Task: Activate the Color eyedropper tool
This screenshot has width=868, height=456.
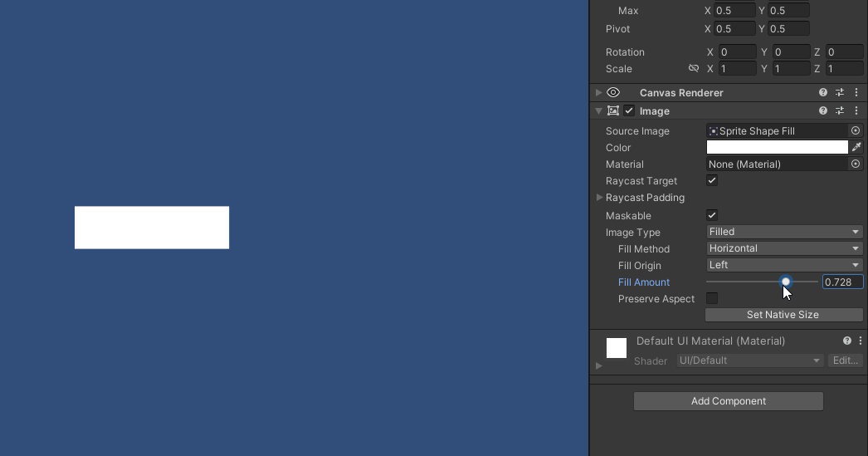Action: click(x=856, y=147)
